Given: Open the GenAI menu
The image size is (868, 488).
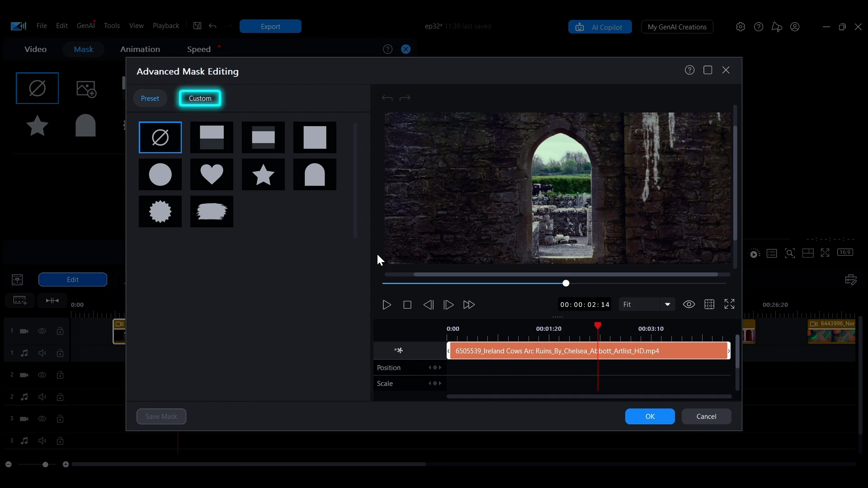Looking at the screenshot, I should 86,26.
